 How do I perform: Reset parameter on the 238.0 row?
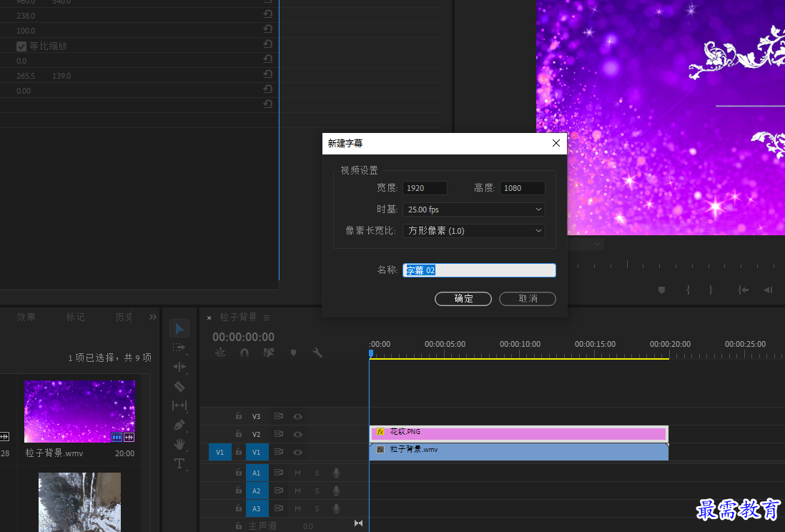(268, 14)
